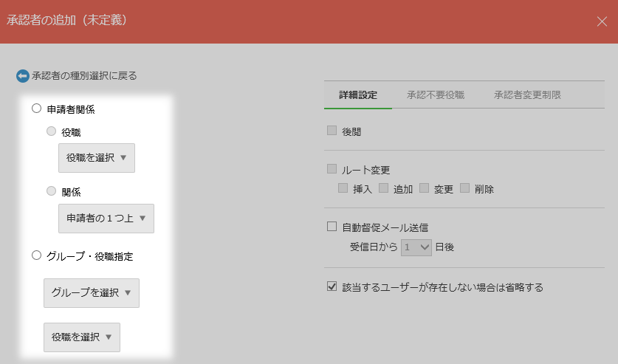
Task: Select the 申請者関係 radio button
Action: (36, 109)
